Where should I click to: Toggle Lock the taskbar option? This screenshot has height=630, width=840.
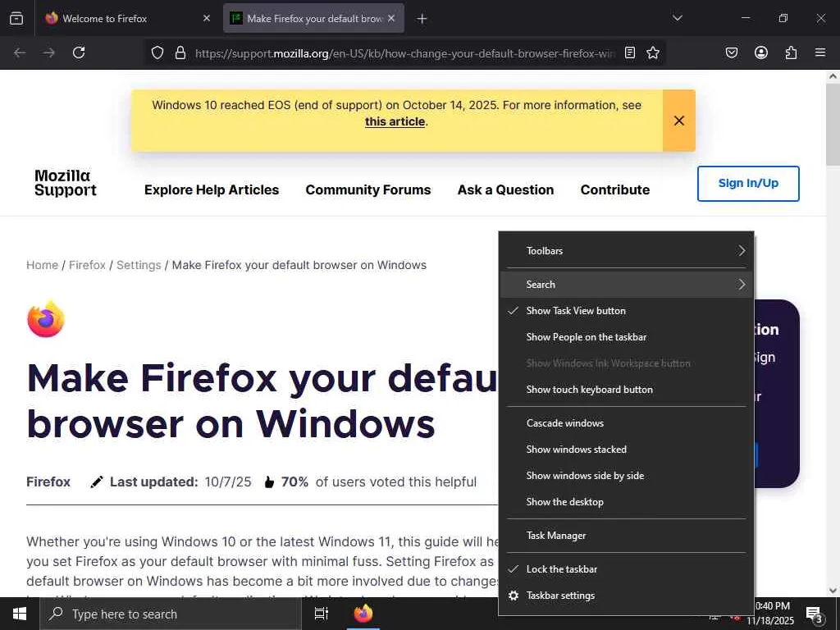(x=626, y=569)
